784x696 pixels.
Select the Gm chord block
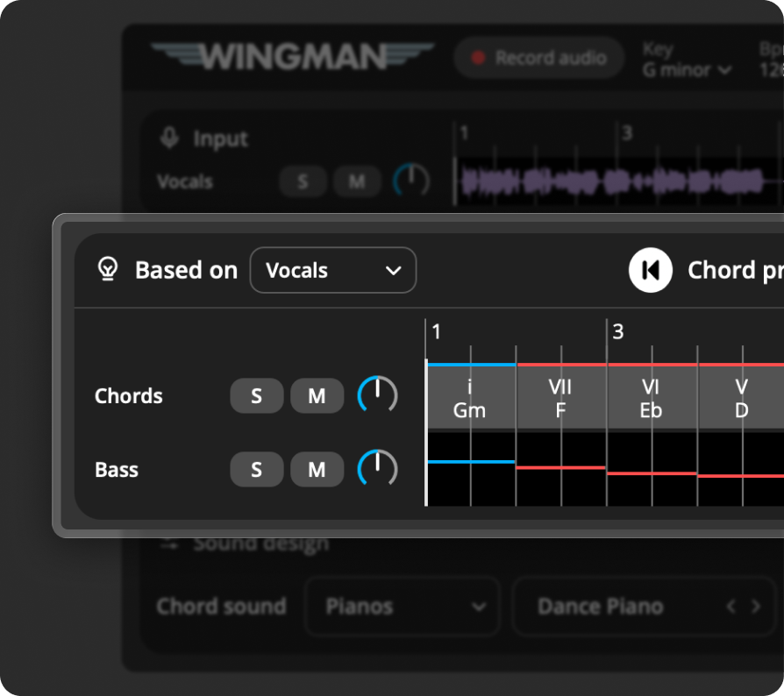point(470,398)
